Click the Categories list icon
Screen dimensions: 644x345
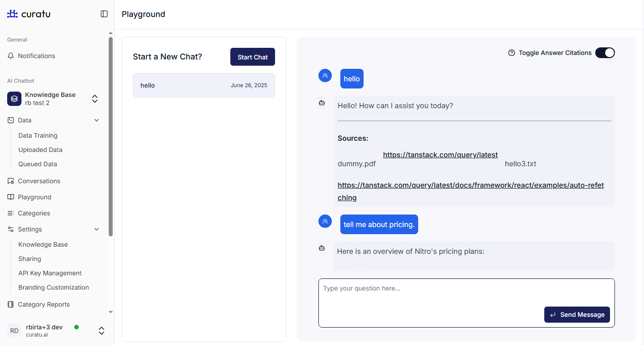tap(11, 213)
